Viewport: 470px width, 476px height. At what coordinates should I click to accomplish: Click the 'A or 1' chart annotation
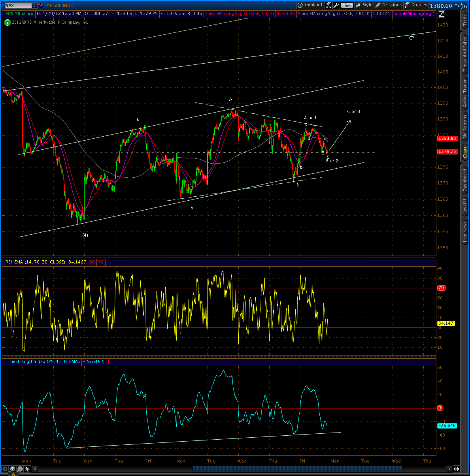click(x=310, y=118)
